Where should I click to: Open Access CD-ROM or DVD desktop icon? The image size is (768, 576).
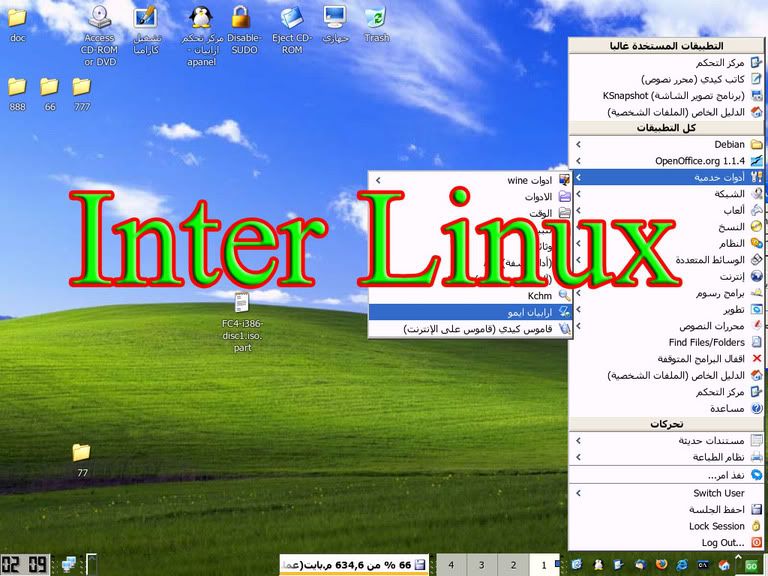(x=100, y=35)
